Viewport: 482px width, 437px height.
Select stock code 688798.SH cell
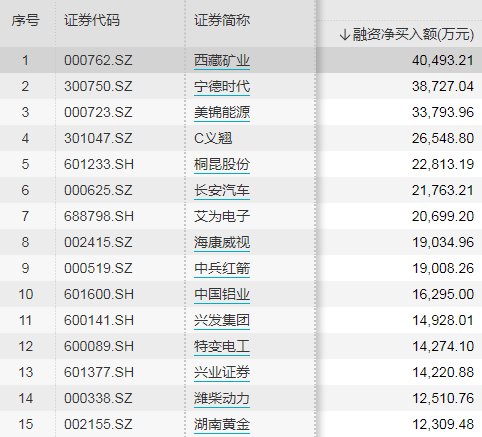99,216
